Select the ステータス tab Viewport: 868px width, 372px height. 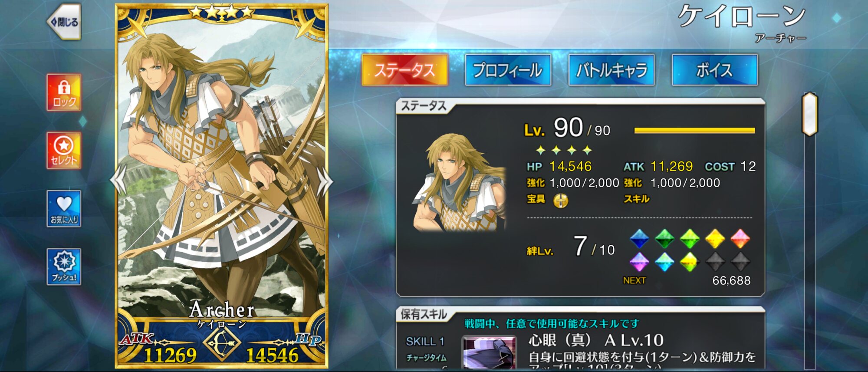[404, 69]
